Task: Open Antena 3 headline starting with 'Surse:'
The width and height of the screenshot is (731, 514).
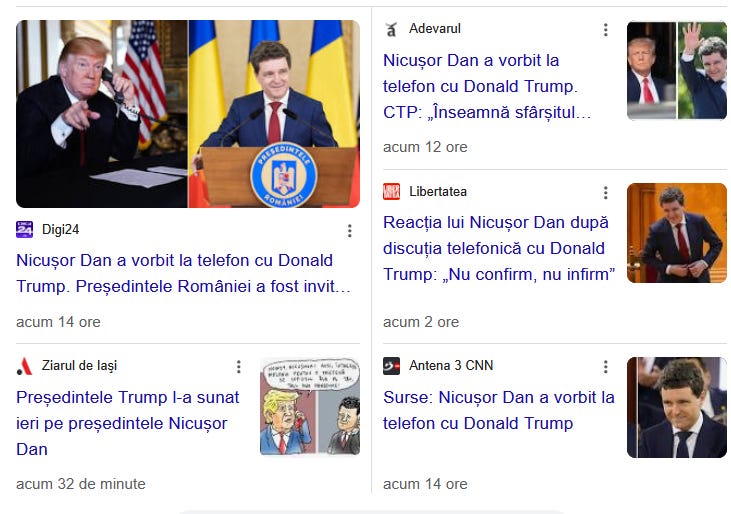Action: point(499,410)
